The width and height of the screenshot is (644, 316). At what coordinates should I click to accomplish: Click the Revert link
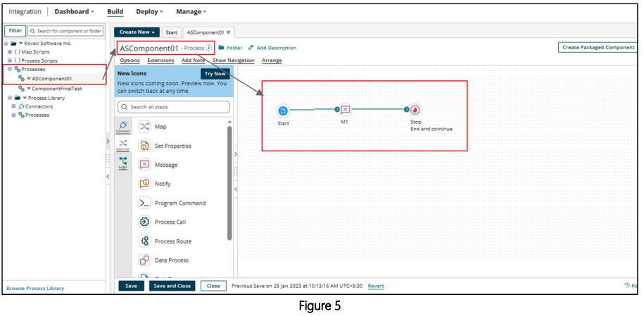376,286
